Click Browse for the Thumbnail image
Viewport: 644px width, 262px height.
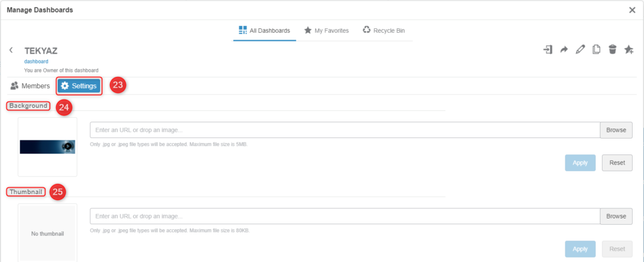tap(616, 217)
